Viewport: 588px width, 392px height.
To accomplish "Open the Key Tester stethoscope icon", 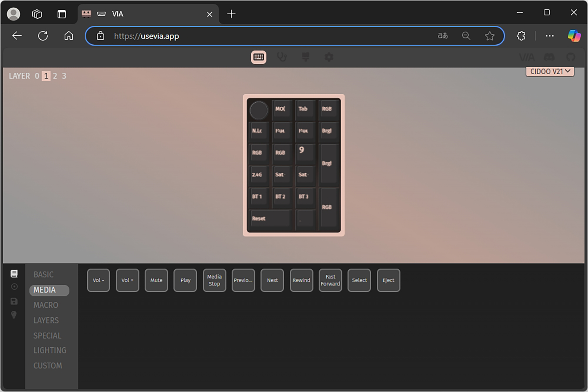I will 282,57.
